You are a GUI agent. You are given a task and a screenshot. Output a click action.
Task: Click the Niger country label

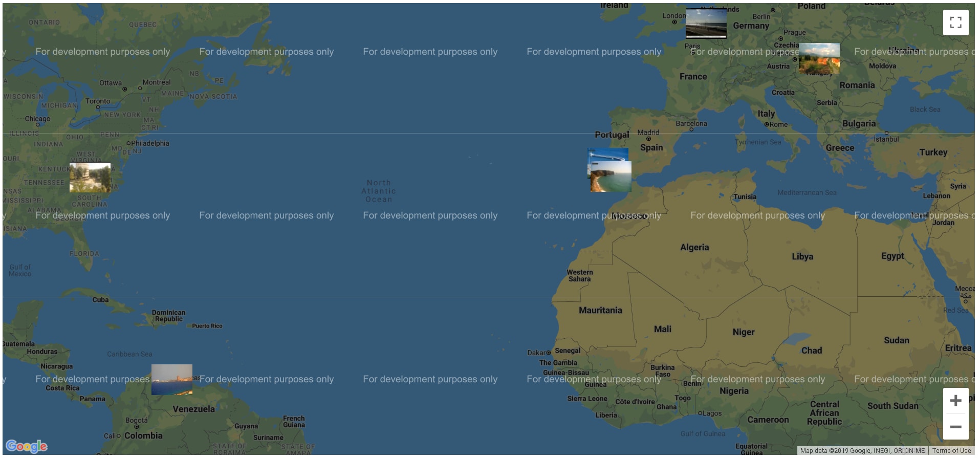click(x=743, y=333)
